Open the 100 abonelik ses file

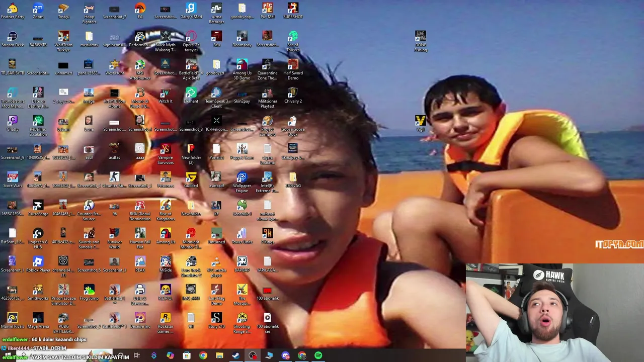267,323
